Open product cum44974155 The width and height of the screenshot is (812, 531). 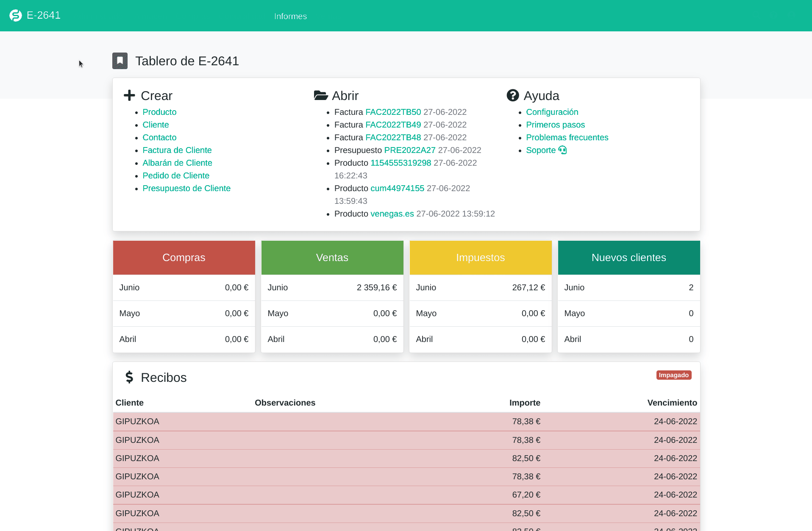(x=398, y=188)
